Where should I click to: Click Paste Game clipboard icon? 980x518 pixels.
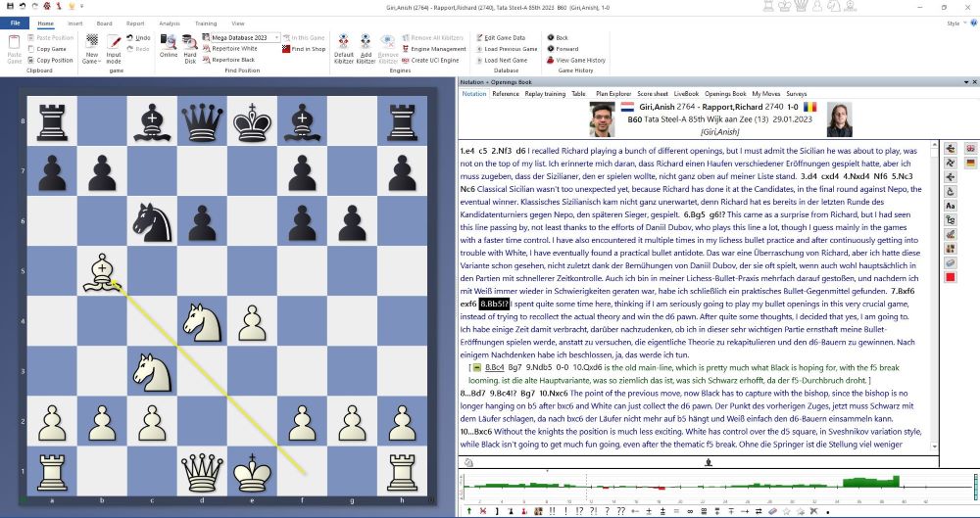(15, 42)
